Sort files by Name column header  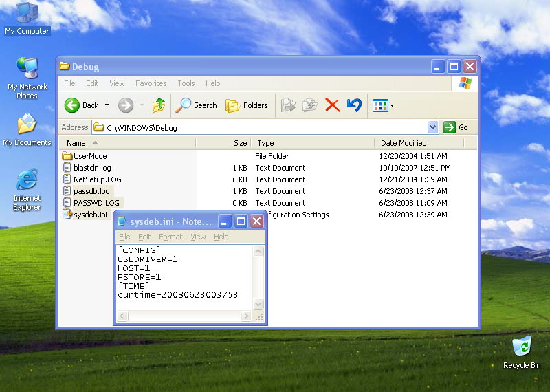[127, 143]
